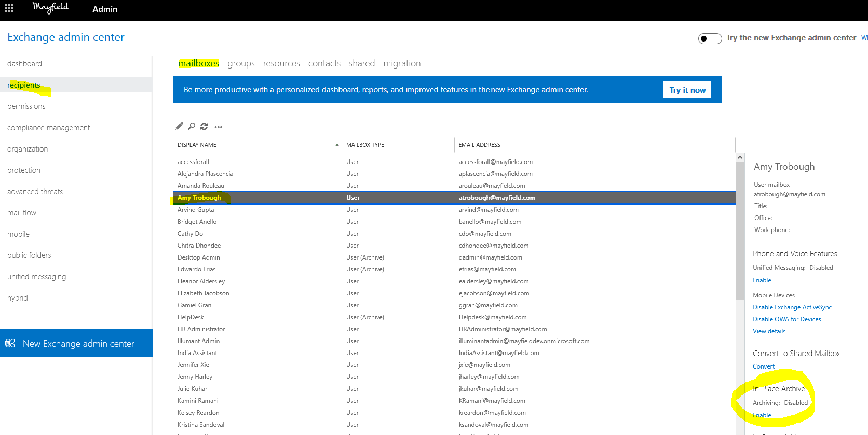Click the Try it now button

(x=687, y=90)
